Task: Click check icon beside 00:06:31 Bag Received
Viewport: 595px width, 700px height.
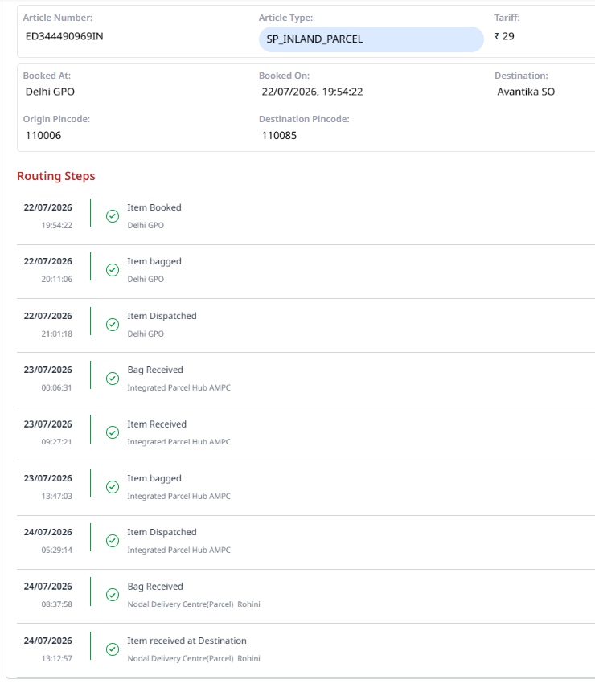Action: (113, 379)
